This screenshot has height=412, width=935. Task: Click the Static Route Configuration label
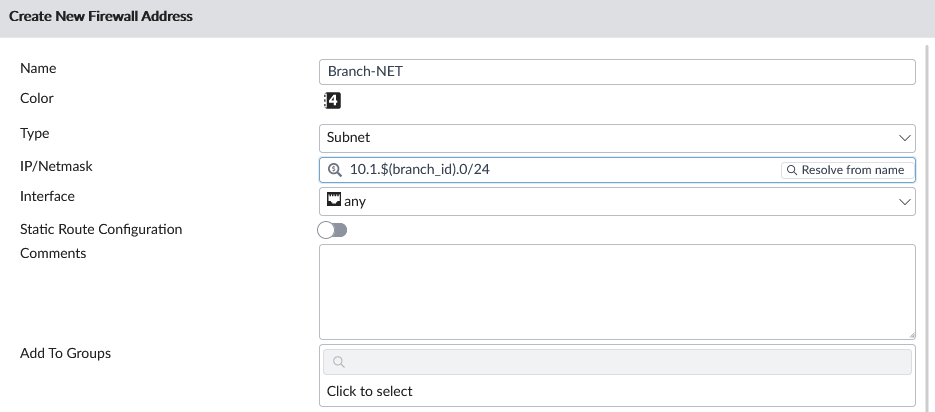pyautogui.click(x=101, y=229)
